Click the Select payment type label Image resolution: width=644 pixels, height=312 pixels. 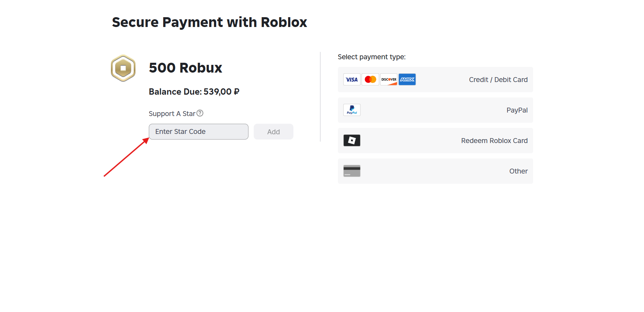(x=372, y=57)
